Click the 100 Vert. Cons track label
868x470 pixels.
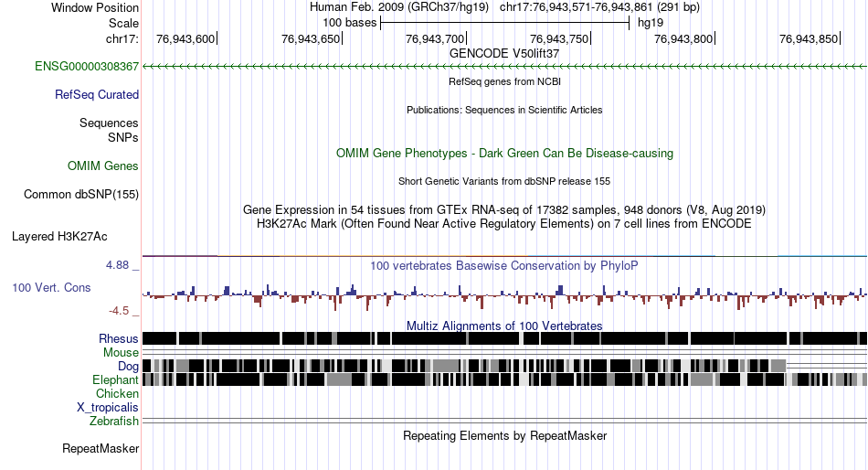click(x=51, y=288)
